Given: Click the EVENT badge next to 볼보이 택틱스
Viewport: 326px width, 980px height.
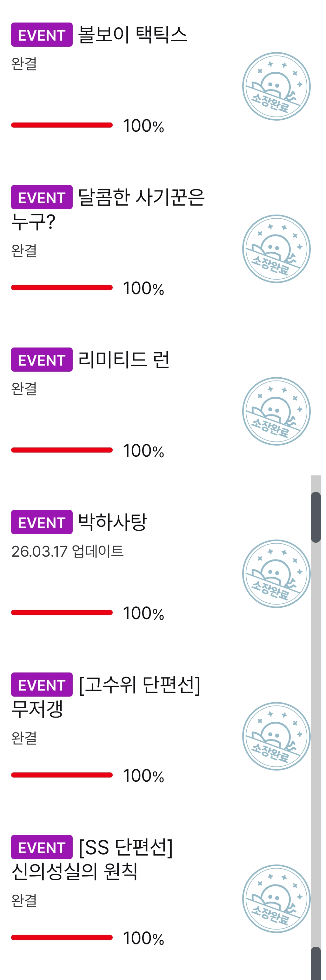Looking at the screenshot, I should coord(42,35).
